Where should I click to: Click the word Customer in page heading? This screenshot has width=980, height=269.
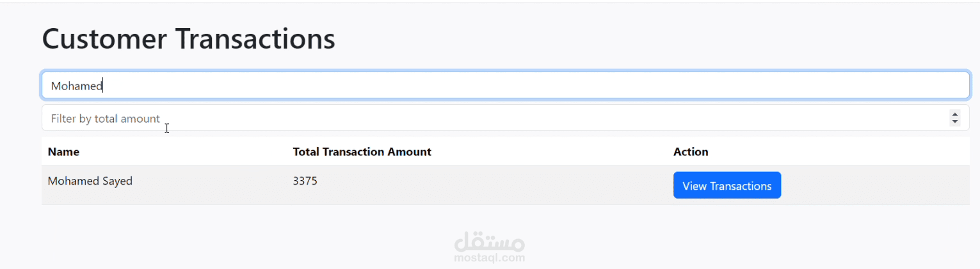tap(103, 39)
